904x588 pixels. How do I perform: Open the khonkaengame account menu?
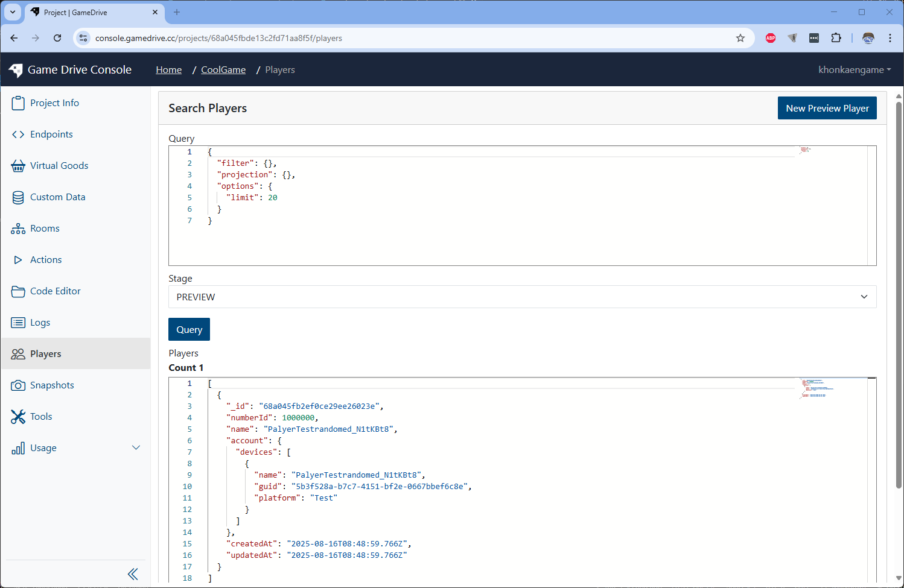coord(854,69)
